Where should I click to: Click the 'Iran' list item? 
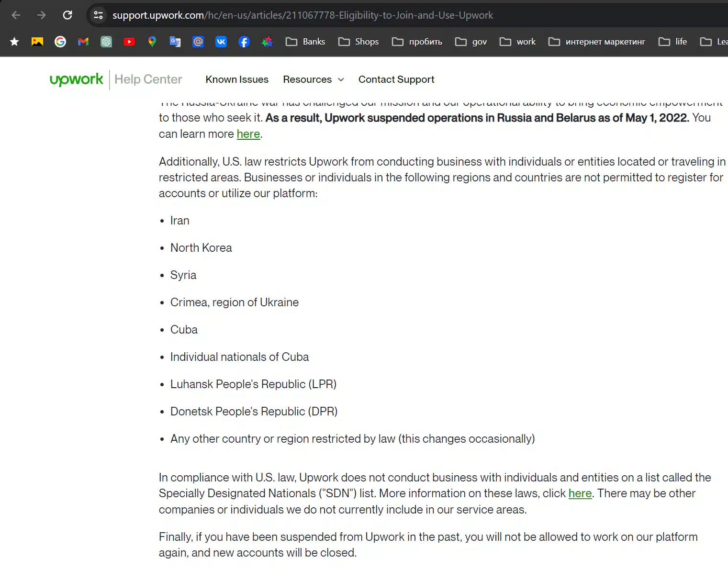coord(180,221)
